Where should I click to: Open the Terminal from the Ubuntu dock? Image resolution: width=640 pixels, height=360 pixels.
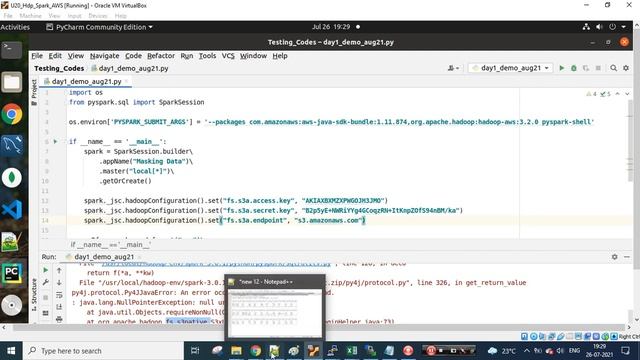click(x=12, y=50)
